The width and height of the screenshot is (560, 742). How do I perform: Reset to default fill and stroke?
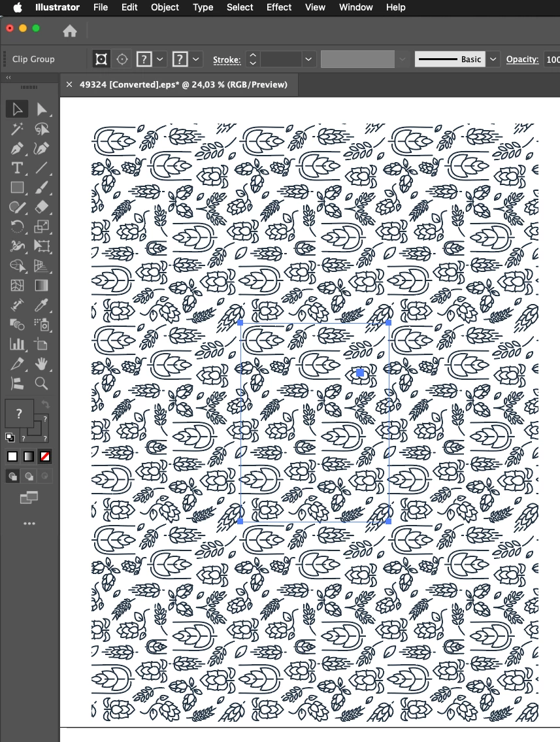10,437
